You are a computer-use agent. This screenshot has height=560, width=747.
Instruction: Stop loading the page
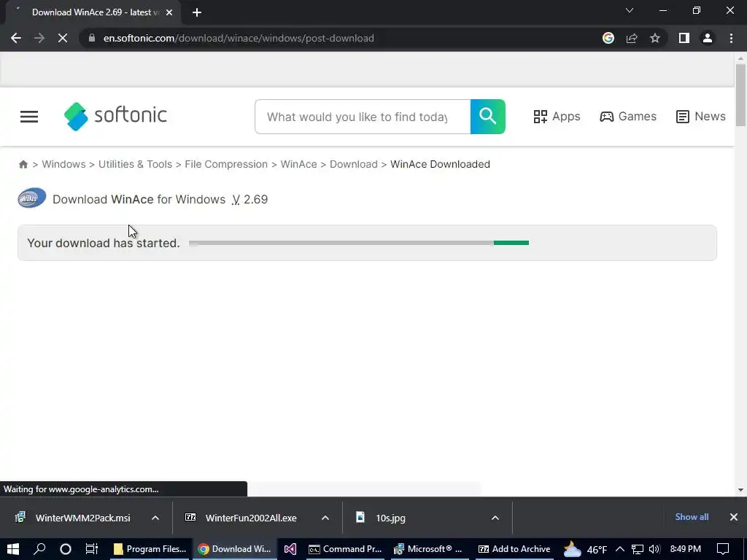pyautogui.click(x=63, y=38)
